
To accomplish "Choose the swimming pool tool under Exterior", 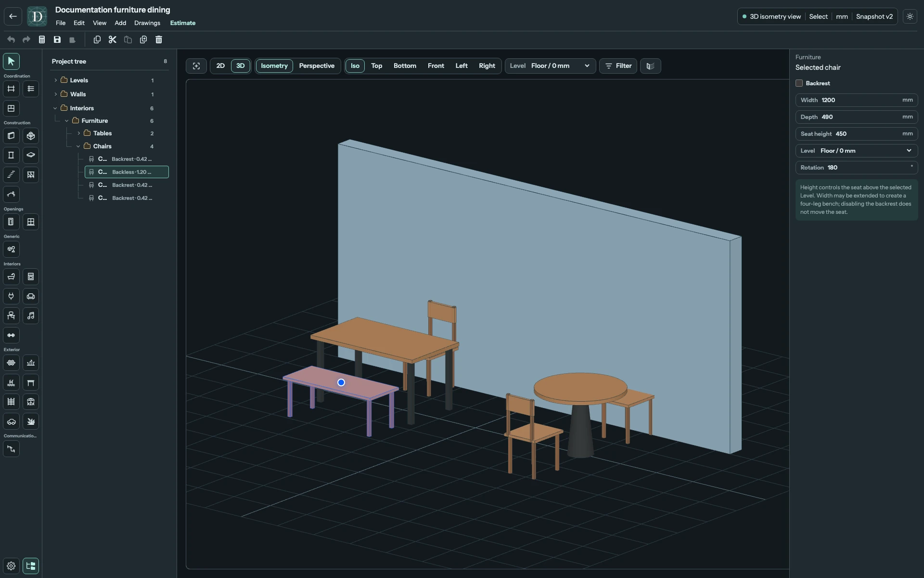I will pos(11,382).
